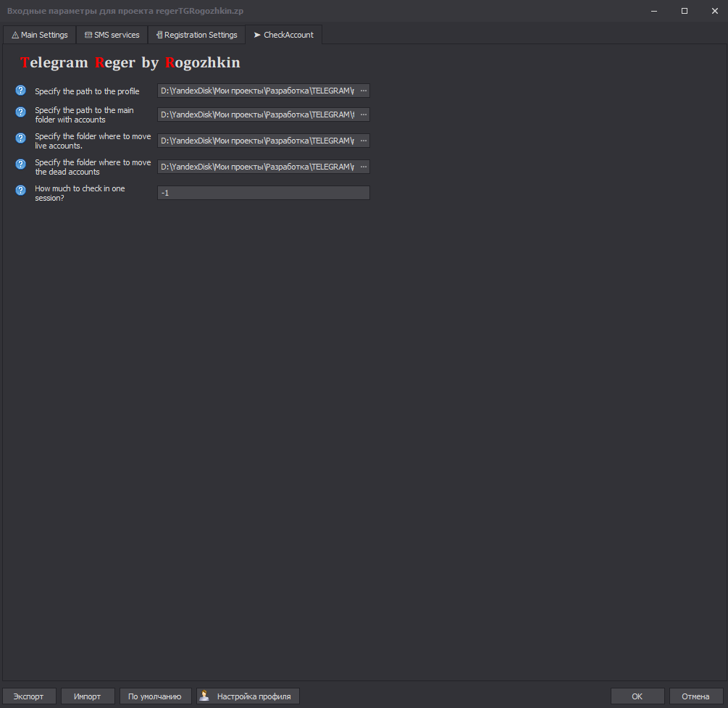Open help icon for dead accounts folder
This screenshot has height=708, width=728.
[x=20, y=164]
